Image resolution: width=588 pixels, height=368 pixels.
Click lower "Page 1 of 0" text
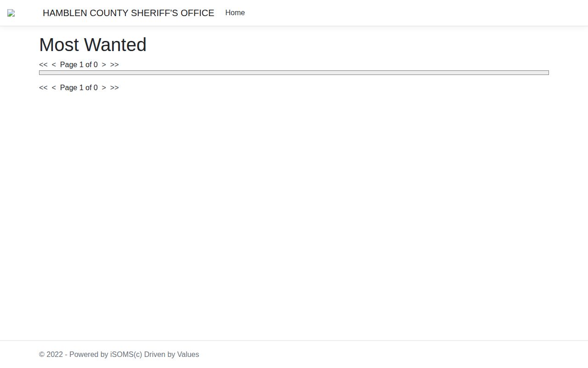[79, 88]
